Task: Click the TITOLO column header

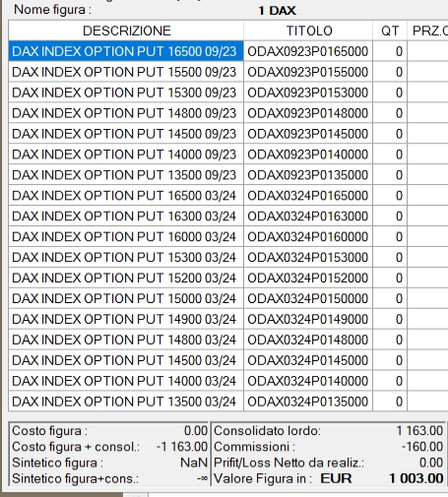Action: [308, 31]
